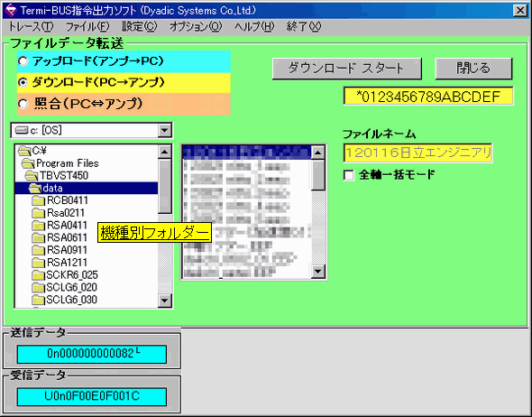Click the ファイルネーム input field

tap(418, 153)
